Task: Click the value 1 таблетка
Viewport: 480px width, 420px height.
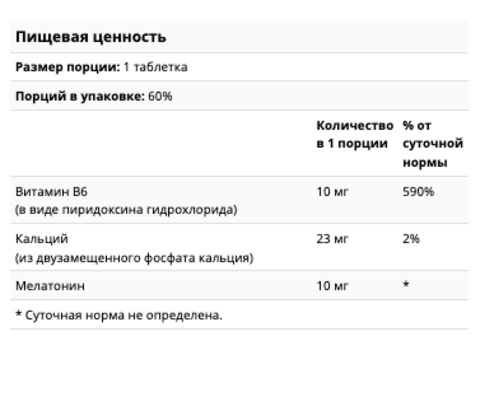Action: pyautogui.click(x=155, y=67)
